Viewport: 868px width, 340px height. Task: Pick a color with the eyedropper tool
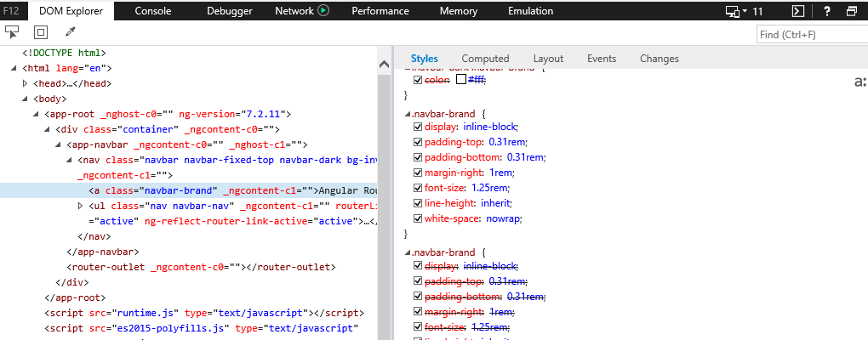pyautogui.click(x=70, y=32)
